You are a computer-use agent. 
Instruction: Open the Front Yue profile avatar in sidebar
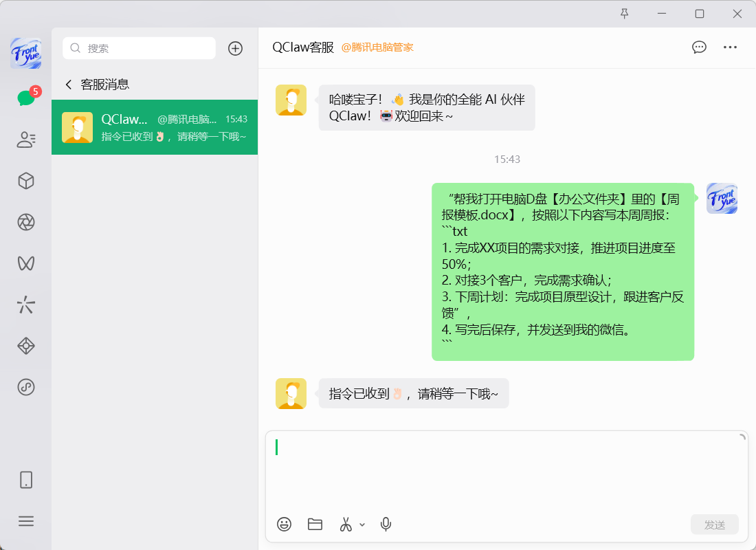click(x=26, y=53)
